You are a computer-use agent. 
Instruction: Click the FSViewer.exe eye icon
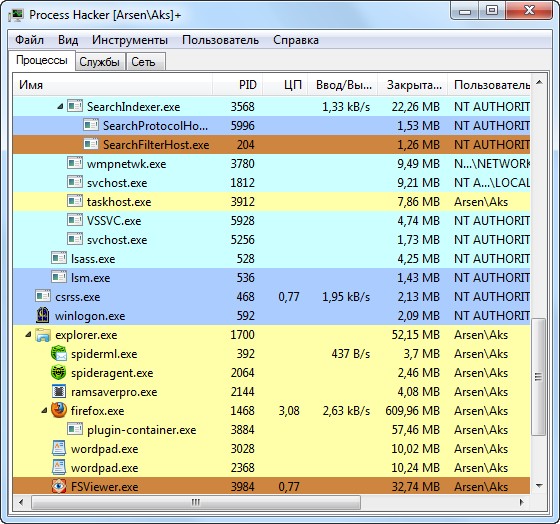(59, 486)
